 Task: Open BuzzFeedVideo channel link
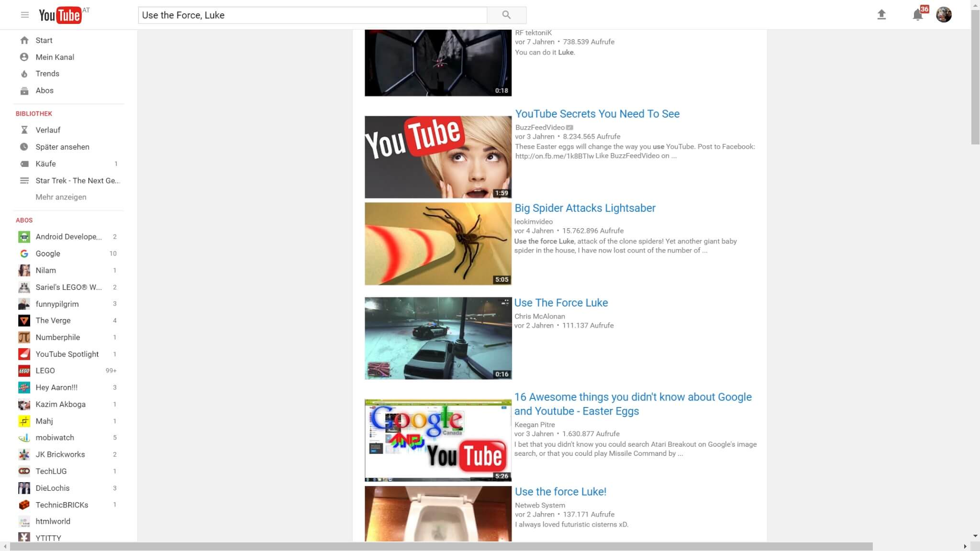coord(540,127)
